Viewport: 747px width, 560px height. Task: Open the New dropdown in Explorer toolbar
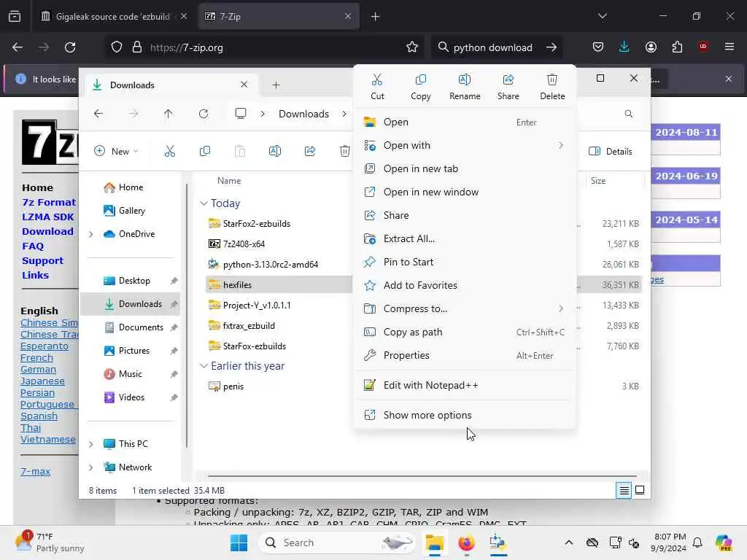click(x=116, y=152)
